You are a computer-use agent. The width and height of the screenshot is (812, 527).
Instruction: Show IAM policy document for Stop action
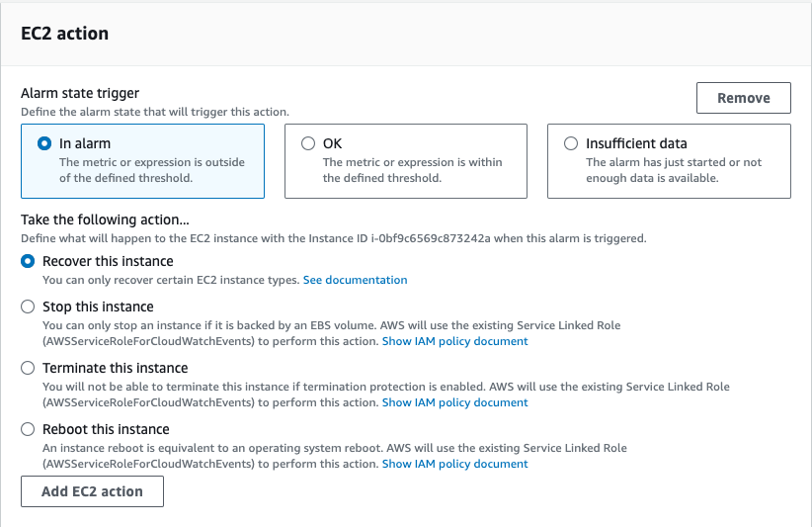click(x=454, y=341)
